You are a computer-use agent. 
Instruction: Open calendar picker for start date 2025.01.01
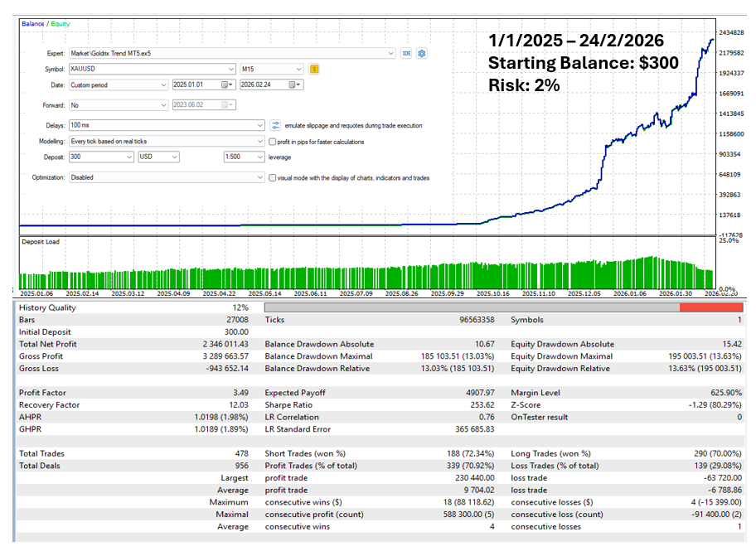tap(226, 85)
